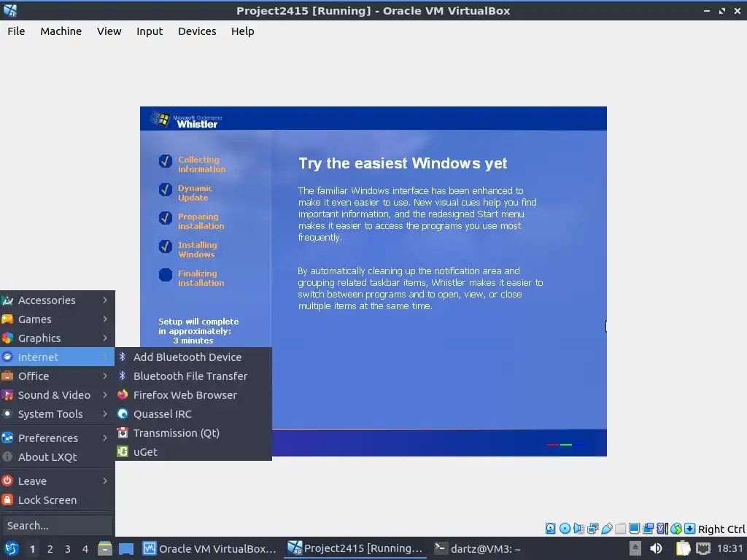Open the clipboard manager tray icon

pyautogui.click(x=683, y=549)
